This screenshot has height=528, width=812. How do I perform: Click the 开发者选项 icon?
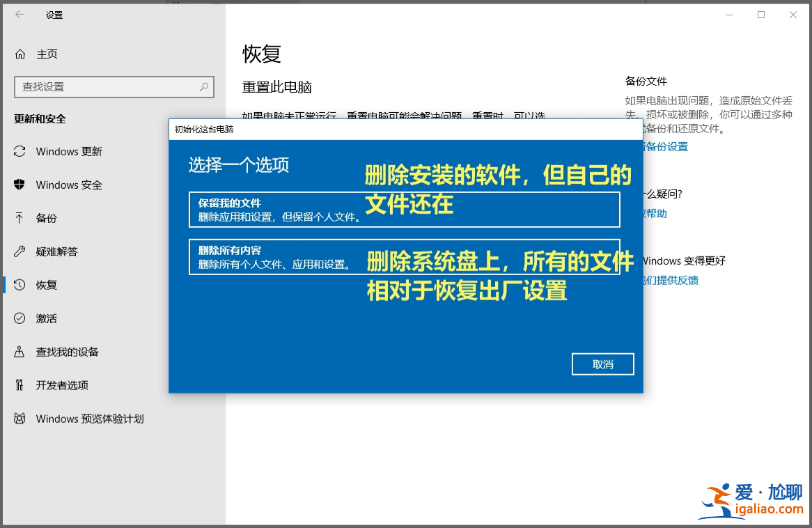20,385
